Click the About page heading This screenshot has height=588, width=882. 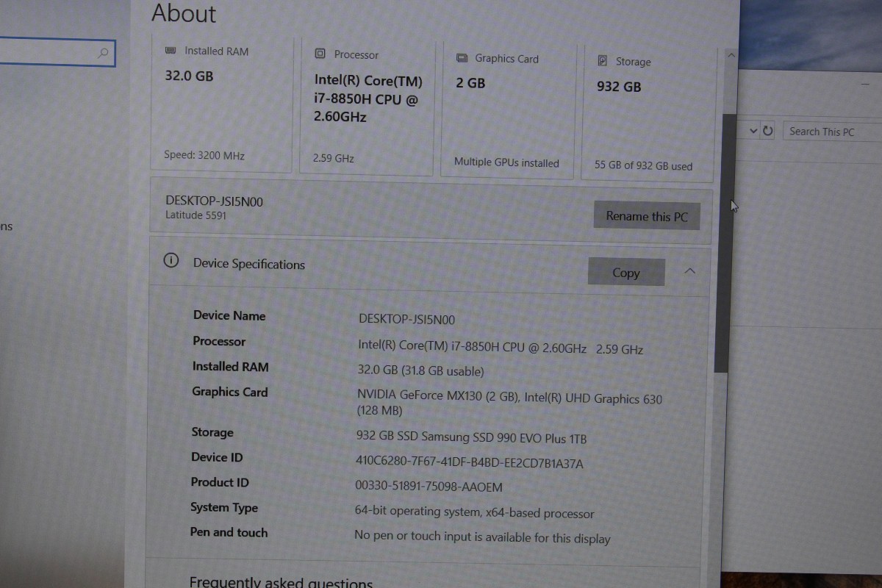[x=184, y=13]
